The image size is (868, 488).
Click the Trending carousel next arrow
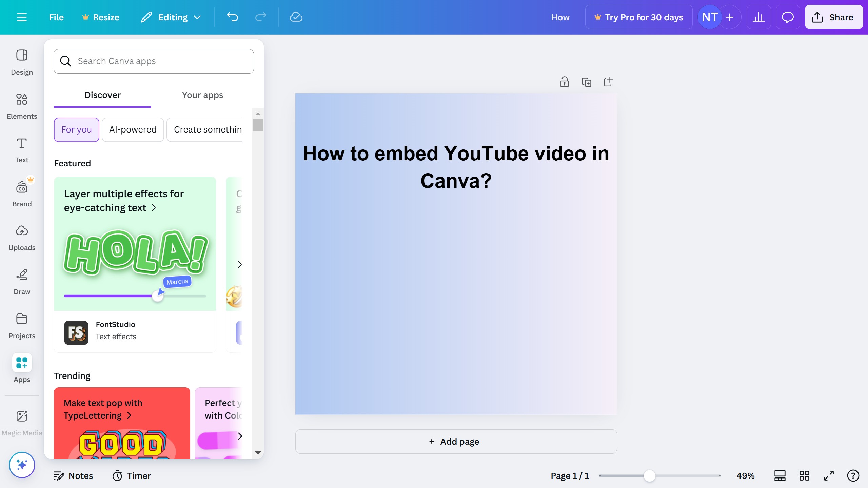pyautogui.click(x=240, y=436)
